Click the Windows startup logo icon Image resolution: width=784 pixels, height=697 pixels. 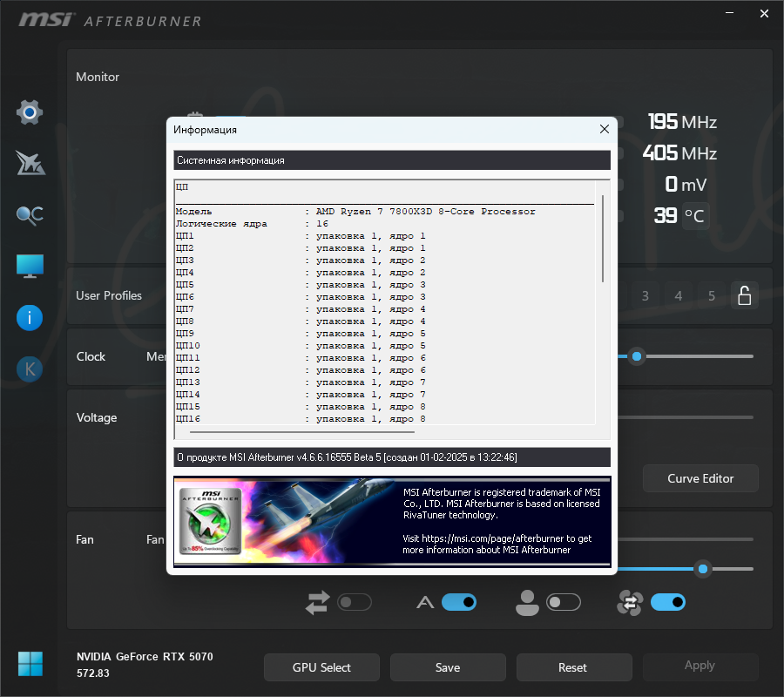tap(30, 664)
